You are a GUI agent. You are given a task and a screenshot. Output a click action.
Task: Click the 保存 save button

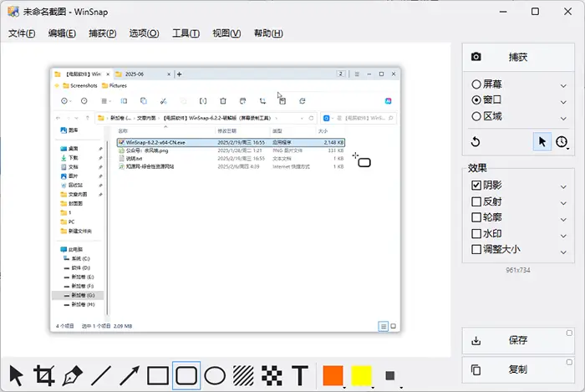(518, 340)
